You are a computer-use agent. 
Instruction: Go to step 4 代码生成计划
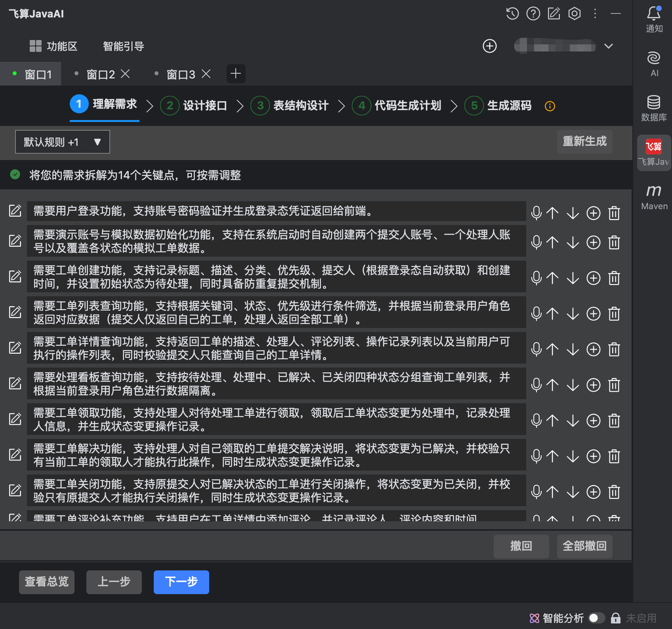pos(397,106)
